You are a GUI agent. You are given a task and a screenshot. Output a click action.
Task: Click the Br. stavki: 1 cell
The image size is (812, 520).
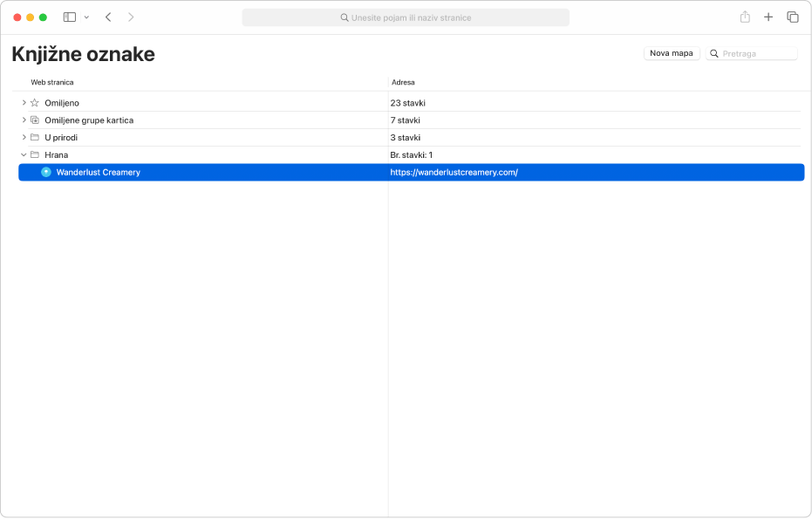(x=411, y=154)
